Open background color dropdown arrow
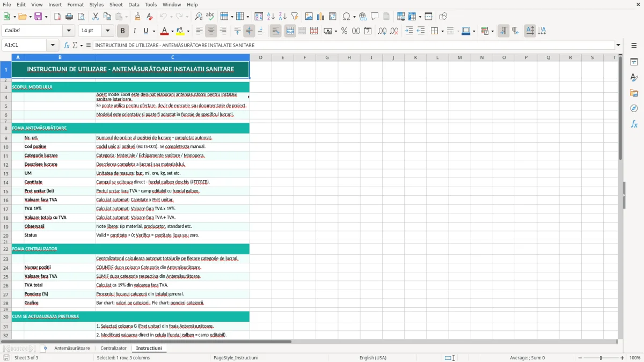The width and height of the screenshot is (644, 362). coord(188,32)
